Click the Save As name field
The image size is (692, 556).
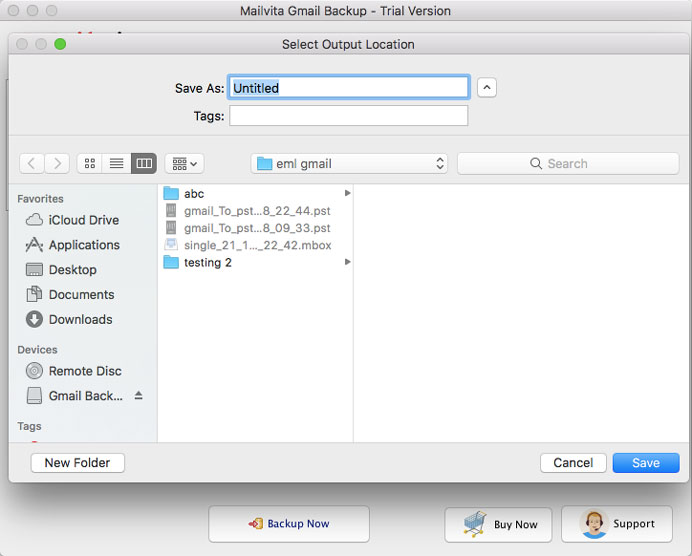[x=348, y=88]
